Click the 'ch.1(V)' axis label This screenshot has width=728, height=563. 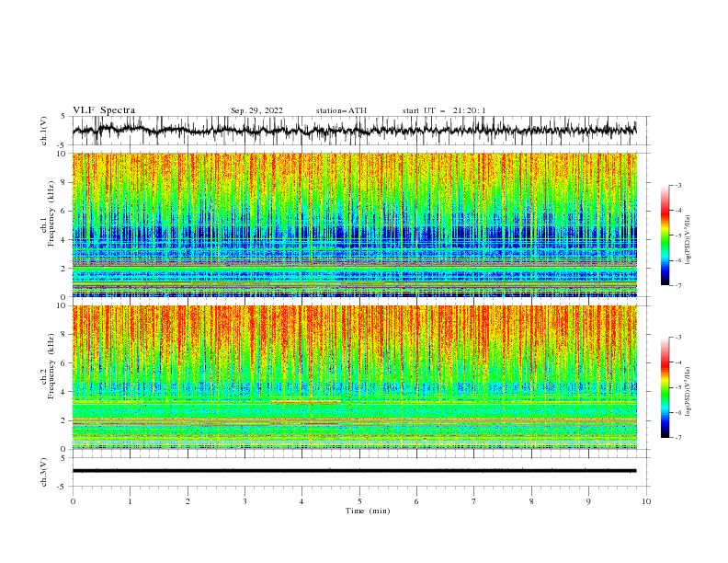pos(44,131)
